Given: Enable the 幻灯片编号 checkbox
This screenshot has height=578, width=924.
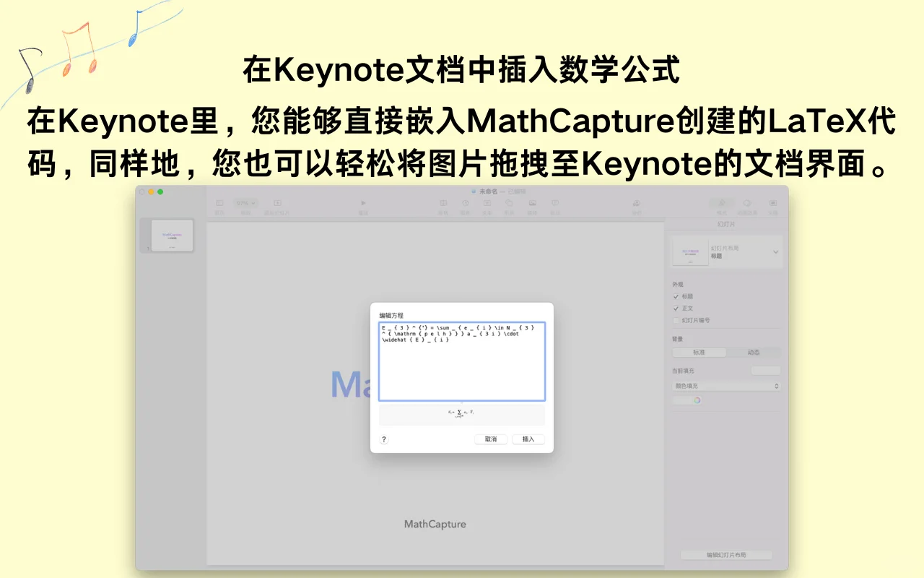Looking at the screenshot, I should click(675, 319).
